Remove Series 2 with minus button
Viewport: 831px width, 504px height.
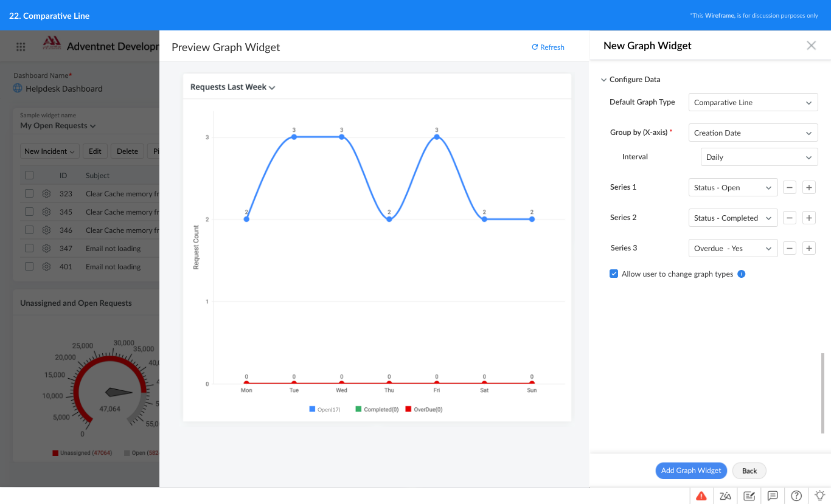point(789,218)
